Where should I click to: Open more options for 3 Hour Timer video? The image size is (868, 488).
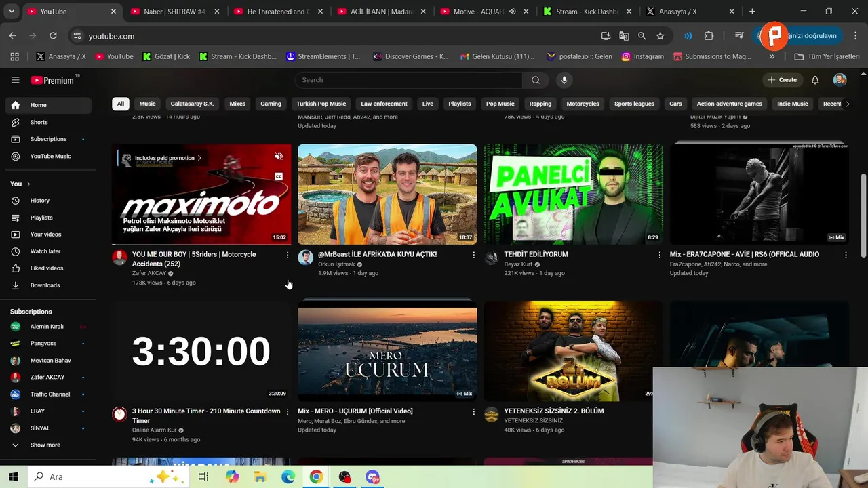coord(288,411)
